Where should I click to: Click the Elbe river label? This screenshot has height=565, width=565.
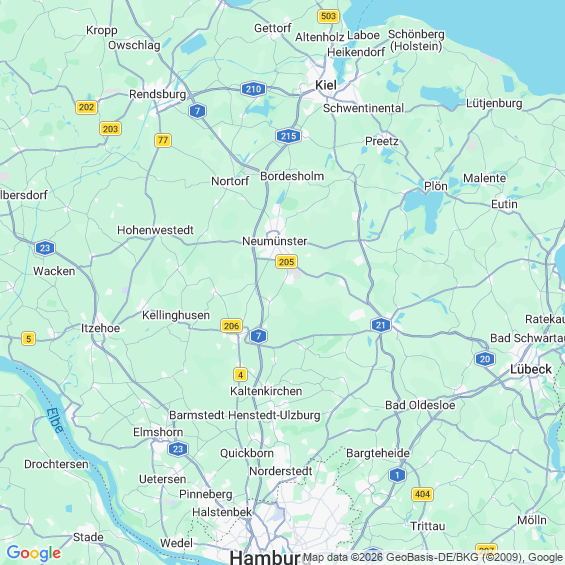click(55, 420)
